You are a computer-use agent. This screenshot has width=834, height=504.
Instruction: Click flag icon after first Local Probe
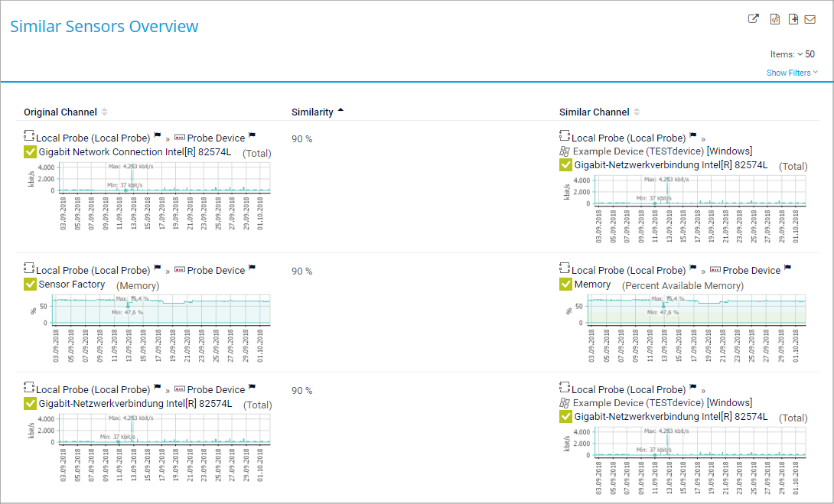pos(158,137)
